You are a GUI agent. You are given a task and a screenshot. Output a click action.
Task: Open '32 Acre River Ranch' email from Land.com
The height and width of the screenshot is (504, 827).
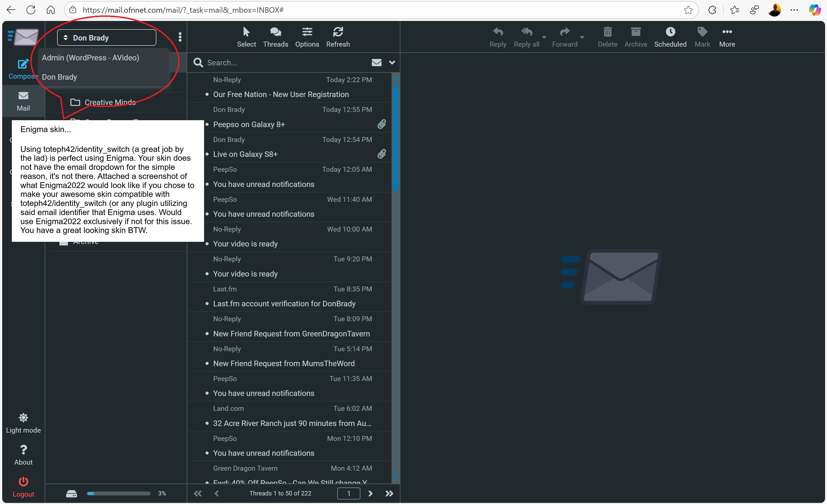tap(290, 416)
